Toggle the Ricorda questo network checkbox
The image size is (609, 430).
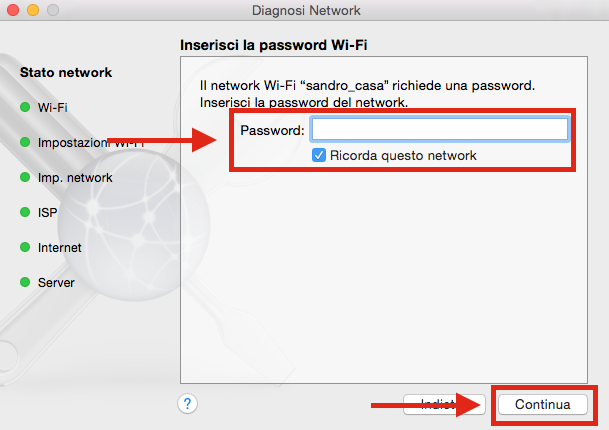point(319,155)
